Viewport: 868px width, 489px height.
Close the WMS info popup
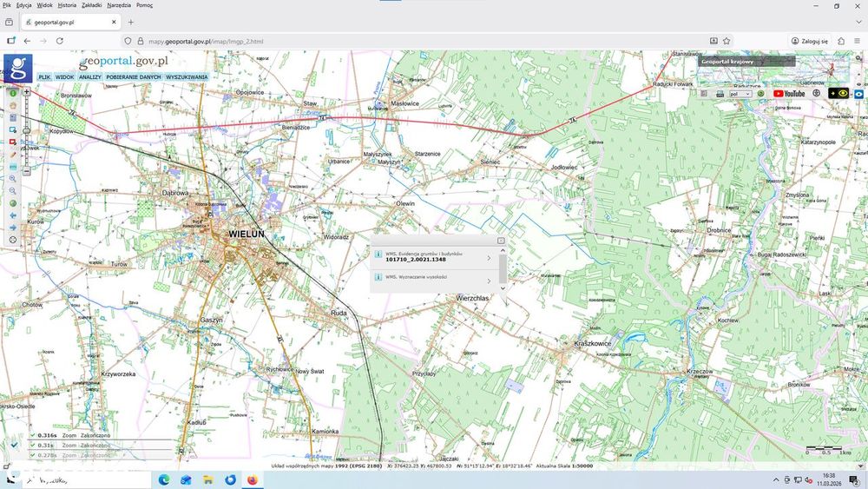[501, 241]
